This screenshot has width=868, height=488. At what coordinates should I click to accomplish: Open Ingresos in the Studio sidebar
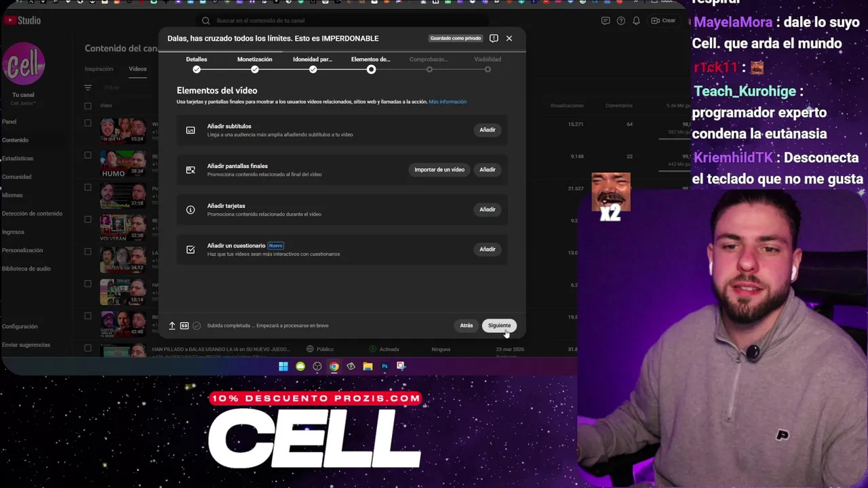(x=13, y=232)
